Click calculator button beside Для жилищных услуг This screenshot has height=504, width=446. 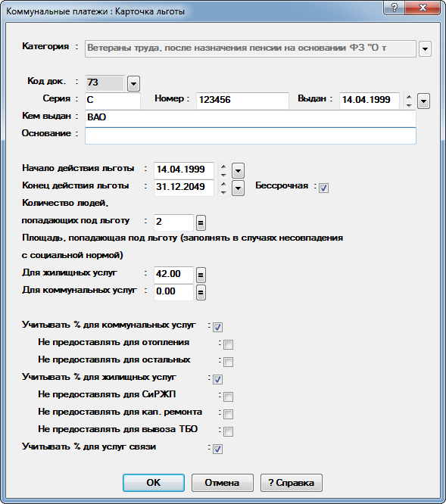(x=201, y=275)
